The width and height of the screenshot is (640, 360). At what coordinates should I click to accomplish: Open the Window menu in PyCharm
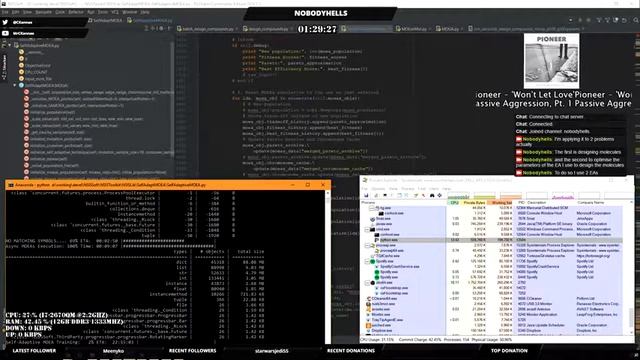pos(130,12)
